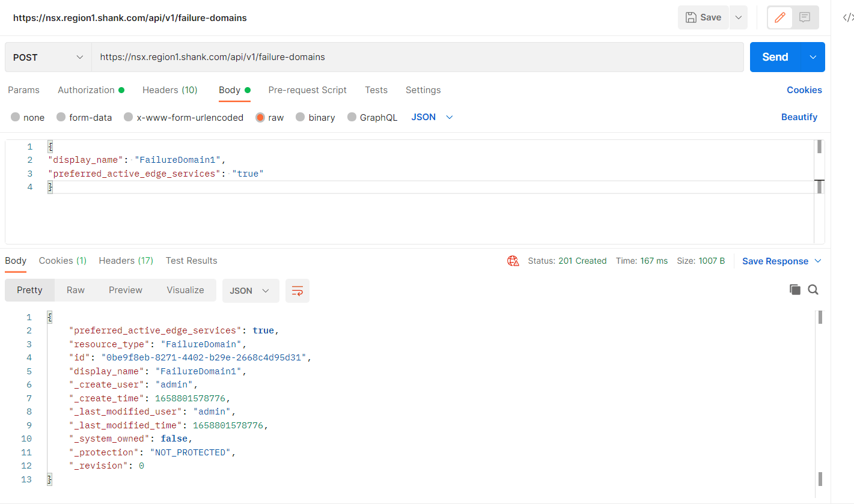Open the response Headers (17) tab
The height and width of the screenshot is (504, 854).
[x=126, y=261]
